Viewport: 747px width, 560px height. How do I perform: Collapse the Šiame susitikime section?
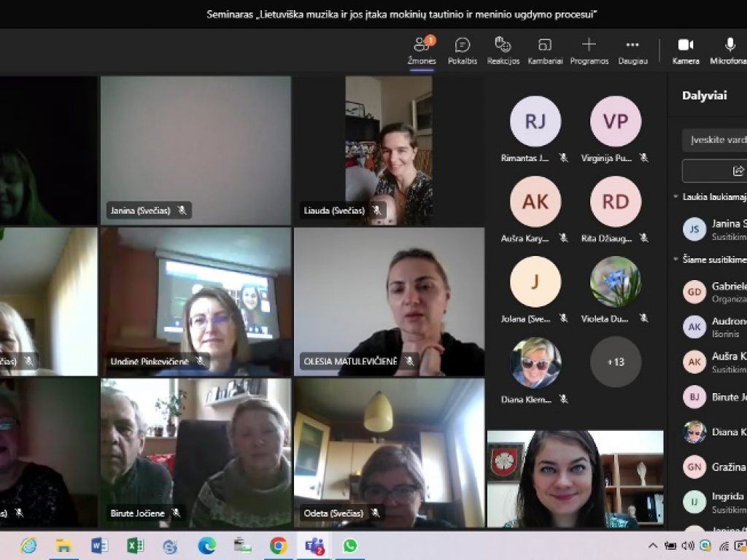pyautogui.click(x=676, y=260)
